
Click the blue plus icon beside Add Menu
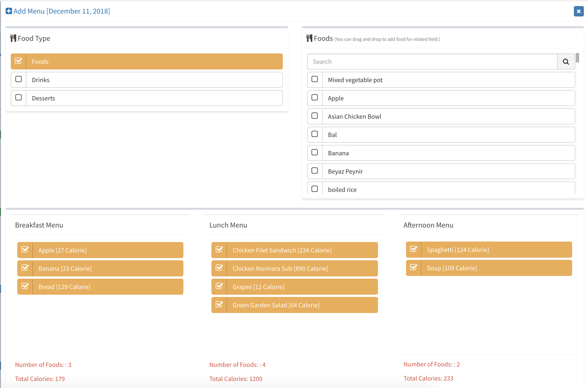tap(9, 11)
